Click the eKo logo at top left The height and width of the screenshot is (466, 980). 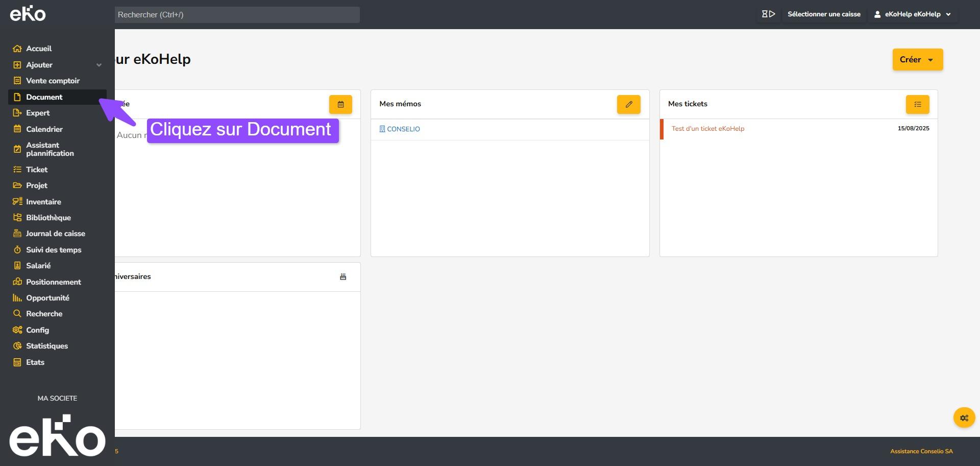point(28,14)
